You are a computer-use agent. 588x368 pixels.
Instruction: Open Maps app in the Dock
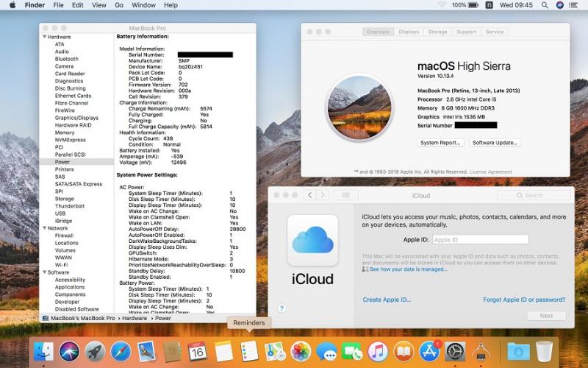(275, 352)
